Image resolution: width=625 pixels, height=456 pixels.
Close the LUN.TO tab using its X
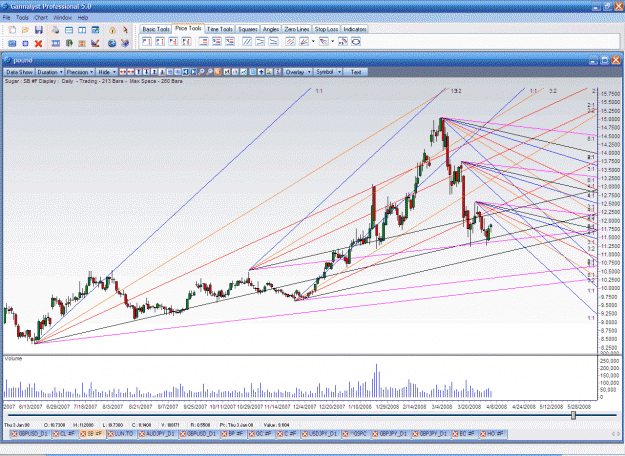(111, 434)
